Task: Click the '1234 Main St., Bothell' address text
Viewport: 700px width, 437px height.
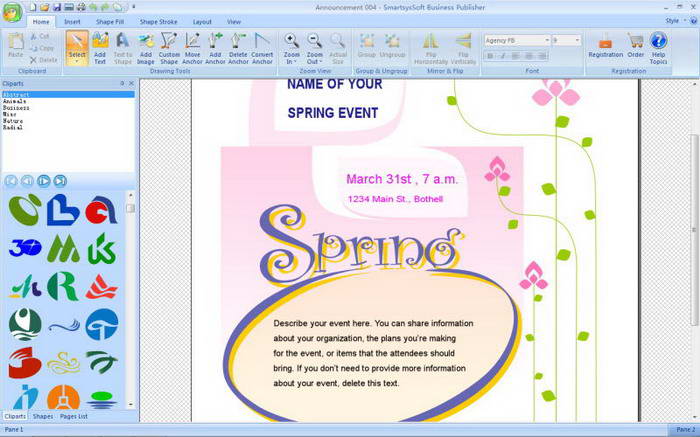Action: pyautogui.click(x=395, y=199)
